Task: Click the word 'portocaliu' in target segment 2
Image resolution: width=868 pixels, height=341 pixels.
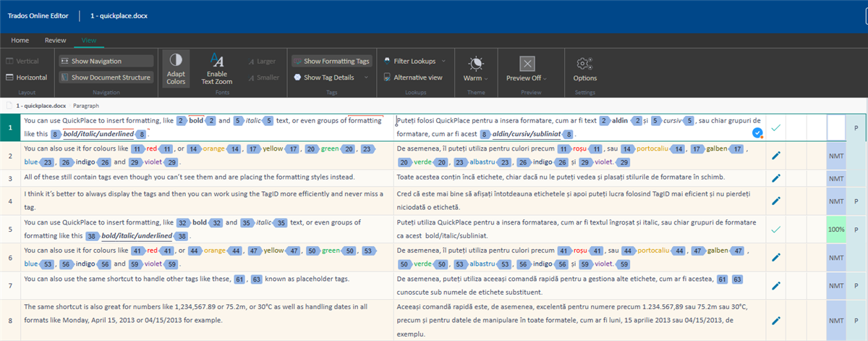Action: 654,149
